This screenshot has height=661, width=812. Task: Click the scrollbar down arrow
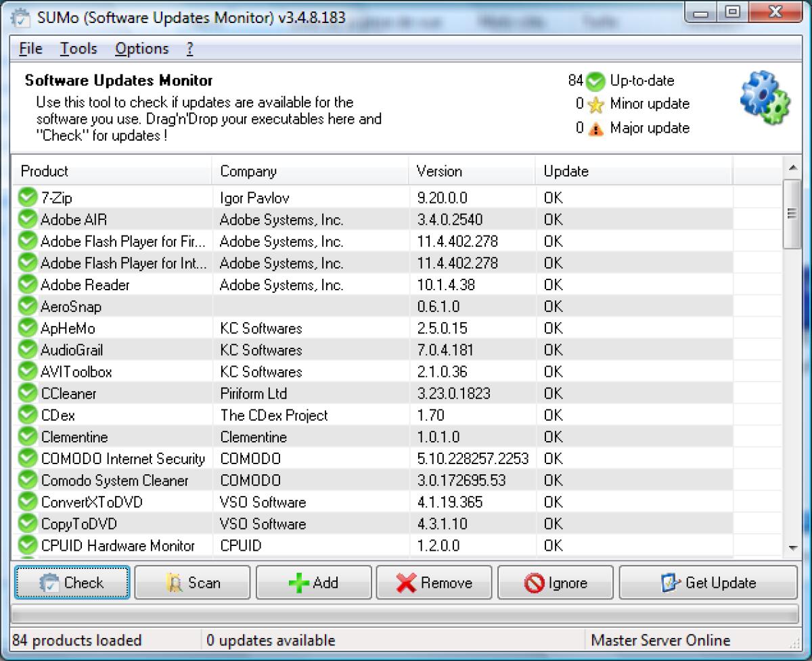[x=792, y=548]
